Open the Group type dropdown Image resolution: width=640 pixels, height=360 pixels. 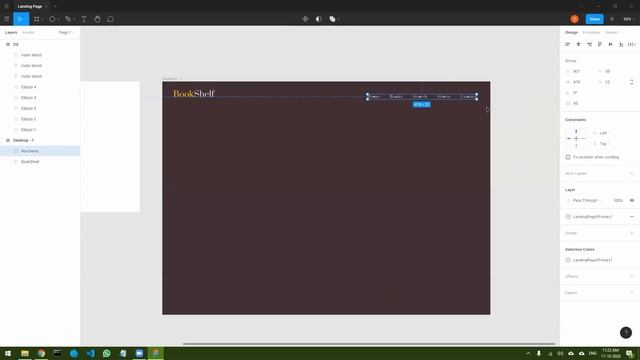pos(572,61)
